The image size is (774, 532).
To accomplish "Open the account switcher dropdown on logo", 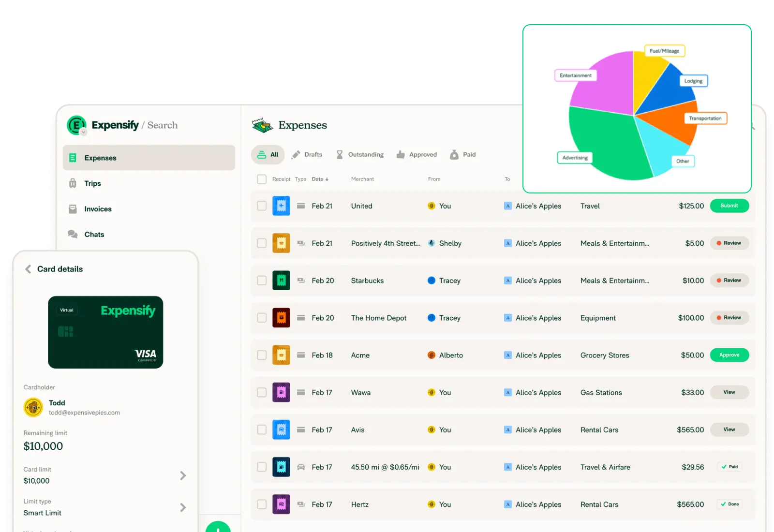I will click(84, 132).
